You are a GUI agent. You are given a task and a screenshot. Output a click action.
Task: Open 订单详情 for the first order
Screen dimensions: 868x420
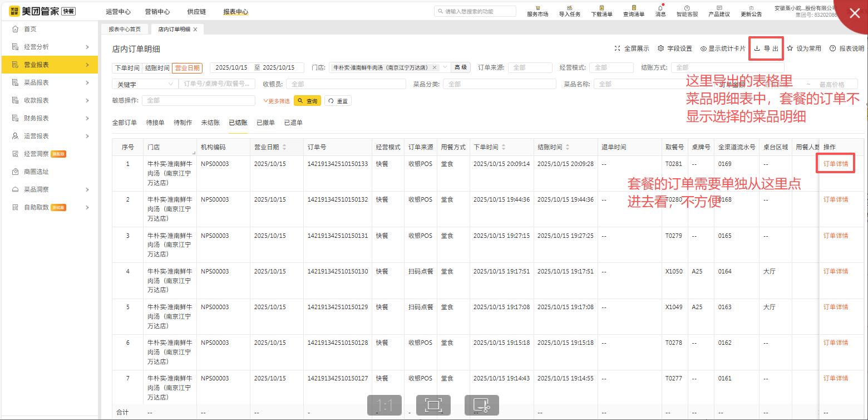point(835,163)
